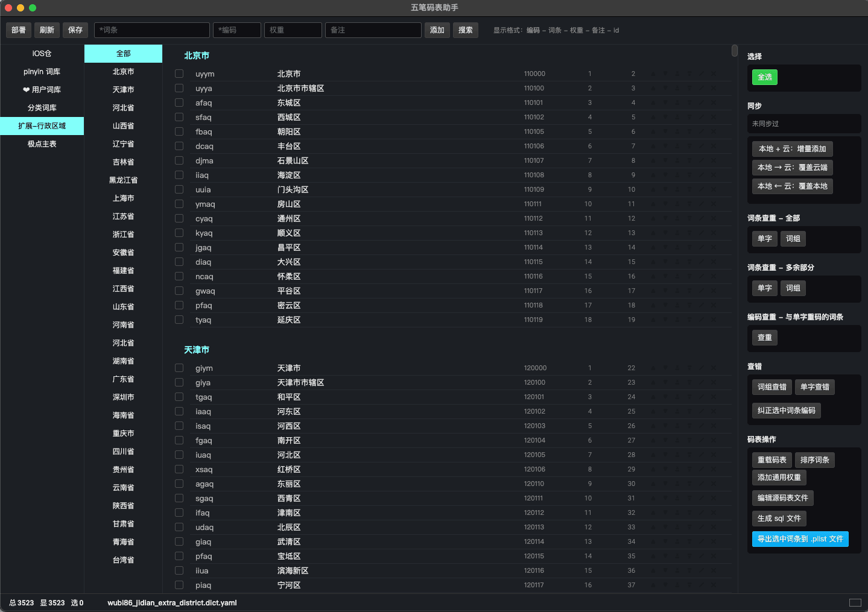Focus the 词条 input field
The width and height of the screenshot is (868, 612).
click(152, 30)
